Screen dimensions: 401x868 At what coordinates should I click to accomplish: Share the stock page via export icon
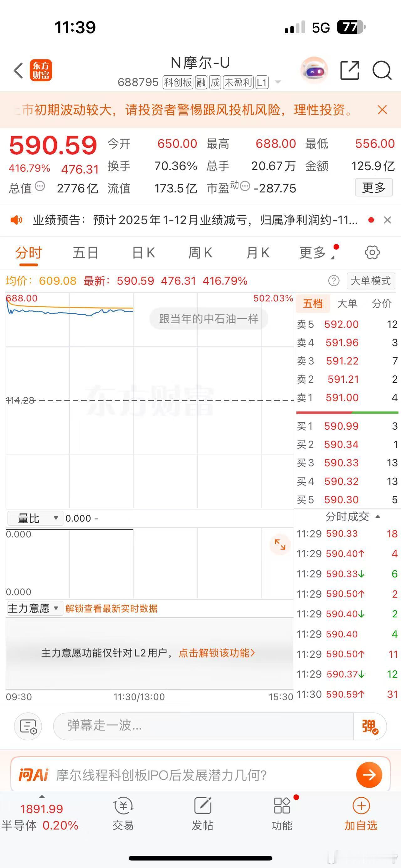[350, 70]
